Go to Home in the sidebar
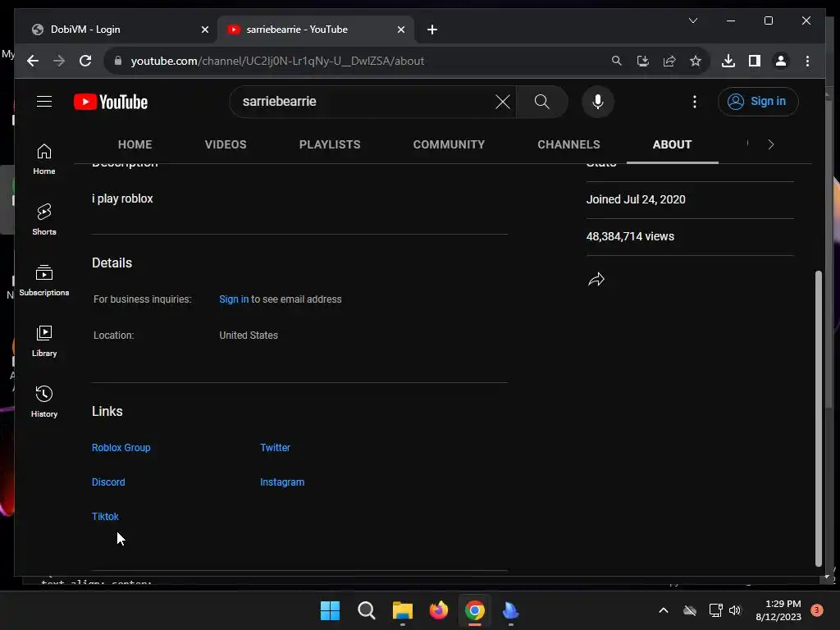 click(44, 159)
